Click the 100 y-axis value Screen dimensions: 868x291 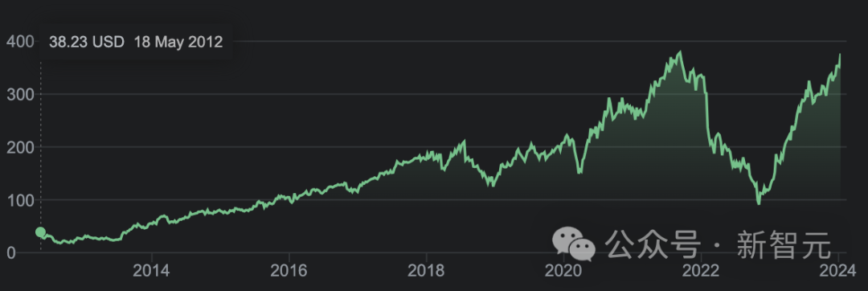[x=20, y=200]
